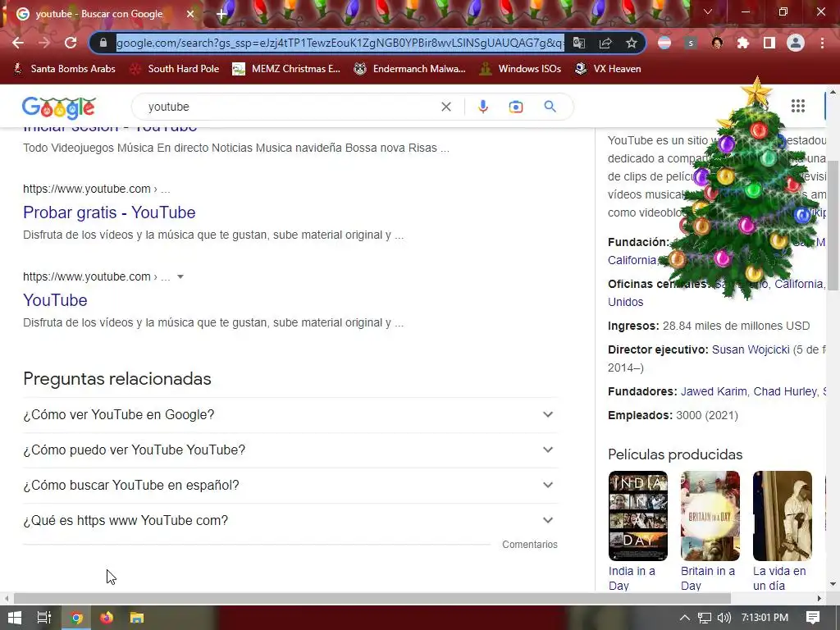Open Jawed Karim founder link

tap(714, 391)
